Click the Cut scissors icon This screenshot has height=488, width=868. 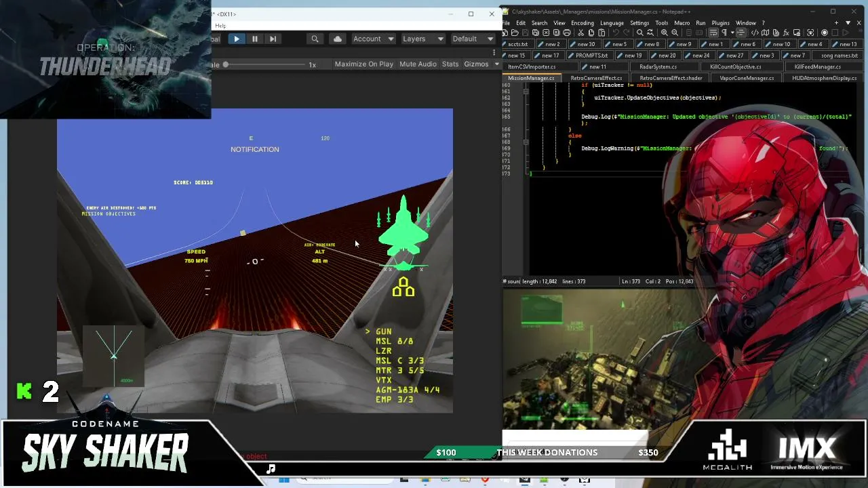pyautogui.click(x=581, y=33)
